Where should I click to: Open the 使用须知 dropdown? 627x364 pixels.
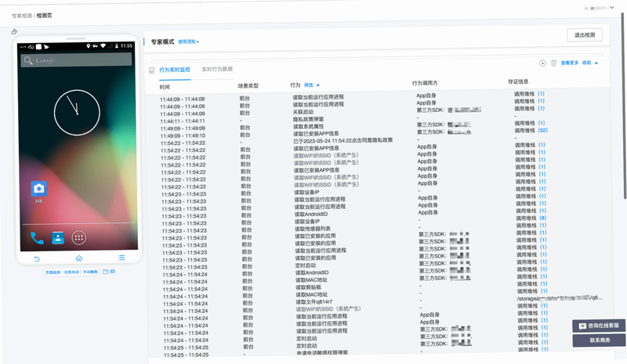click(188, 41)
